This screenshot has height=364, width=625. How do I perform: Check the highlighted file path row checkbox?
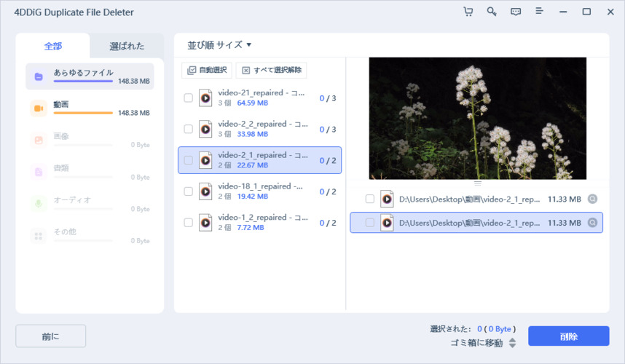pos(370,223)
